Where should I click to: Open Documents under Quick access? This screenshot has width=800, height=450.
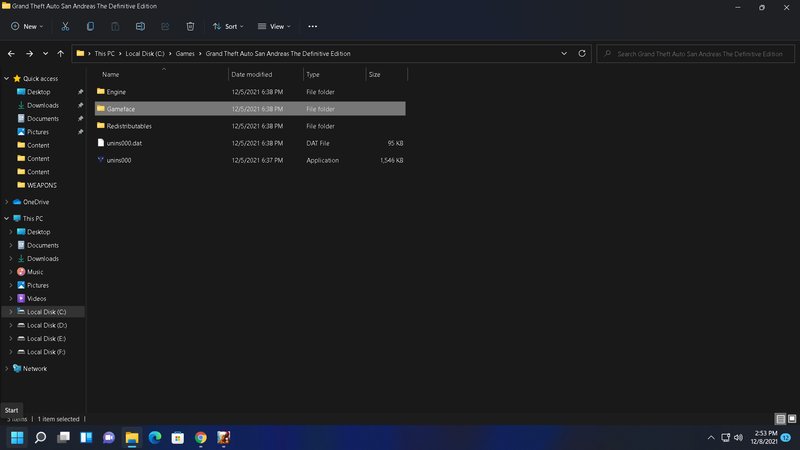pyautogui.click(x=42, y=118)
